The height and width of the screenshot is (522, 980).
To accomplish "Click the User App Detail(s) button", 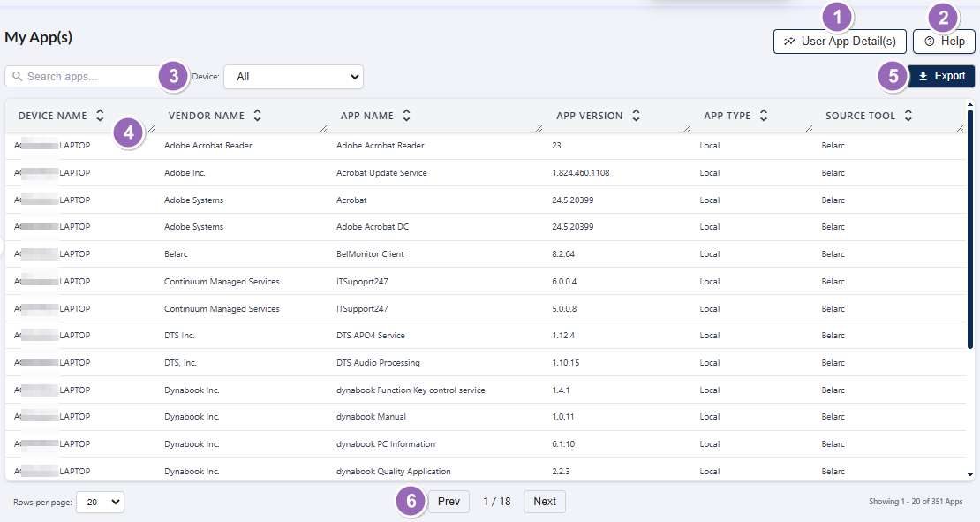I will coord(840,41).
